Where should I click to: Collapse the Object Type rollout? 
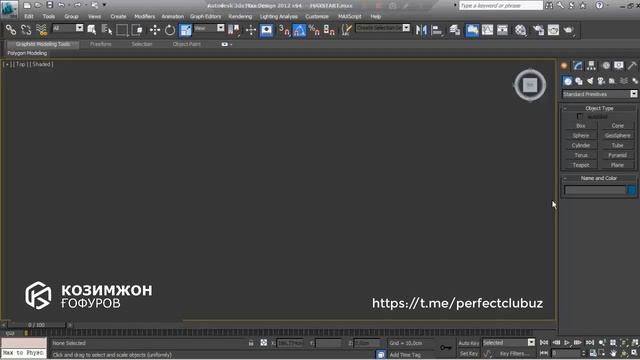pos(599,108)
